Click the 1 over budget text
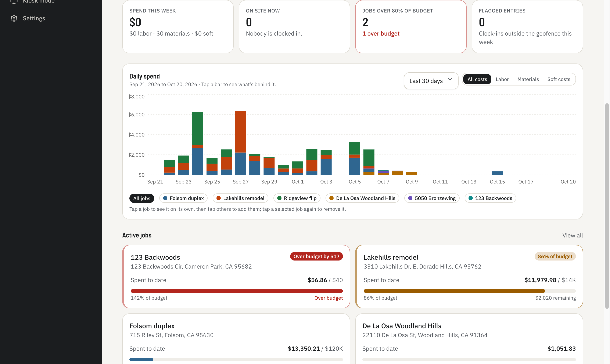This screenshot has width=610, height=364. click(x=381, y=34)
